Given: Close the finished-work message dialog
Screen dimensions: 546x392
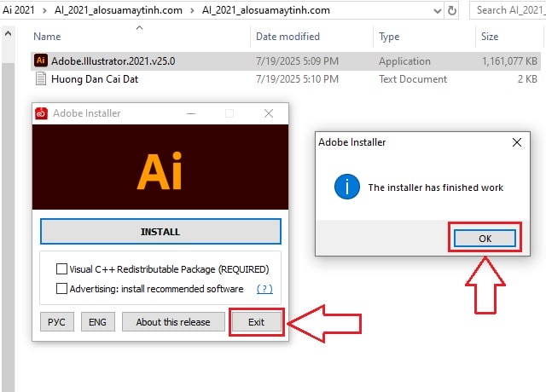Looking at the screenshot, I should click(517, 142).
